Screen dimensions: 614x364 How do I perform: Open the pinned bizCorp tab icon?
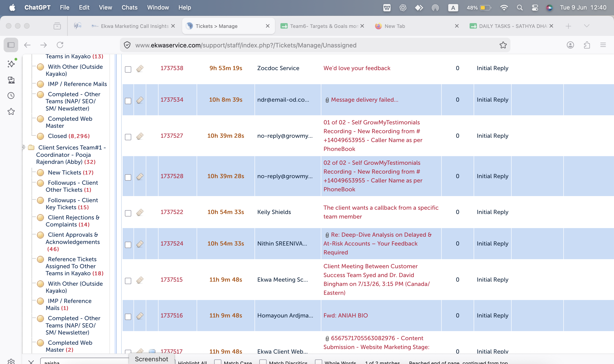(x=78, y=26)
